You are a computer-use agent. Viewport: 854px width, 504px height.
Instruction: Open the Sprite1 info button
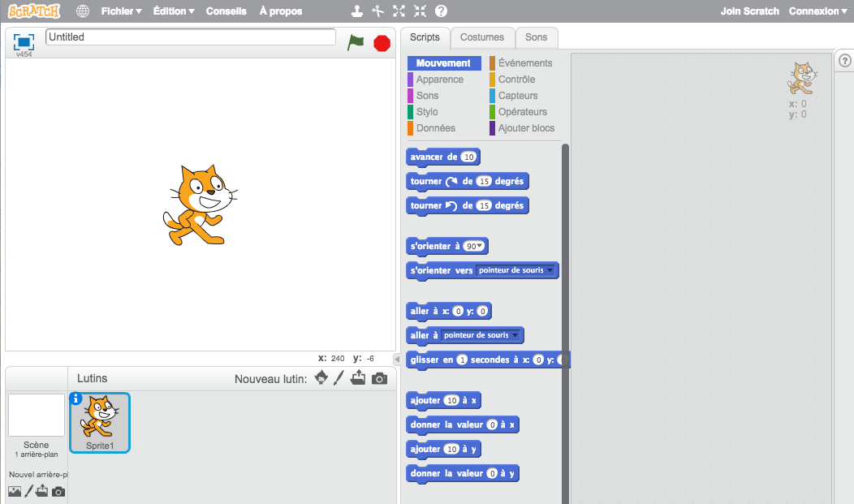75,399
